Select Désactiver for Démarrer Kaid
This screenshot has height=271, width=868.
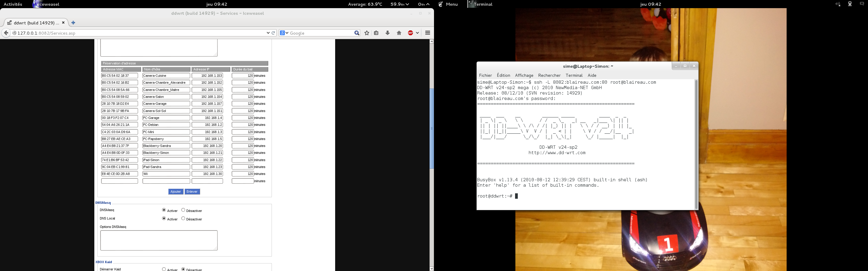[183, 269]
